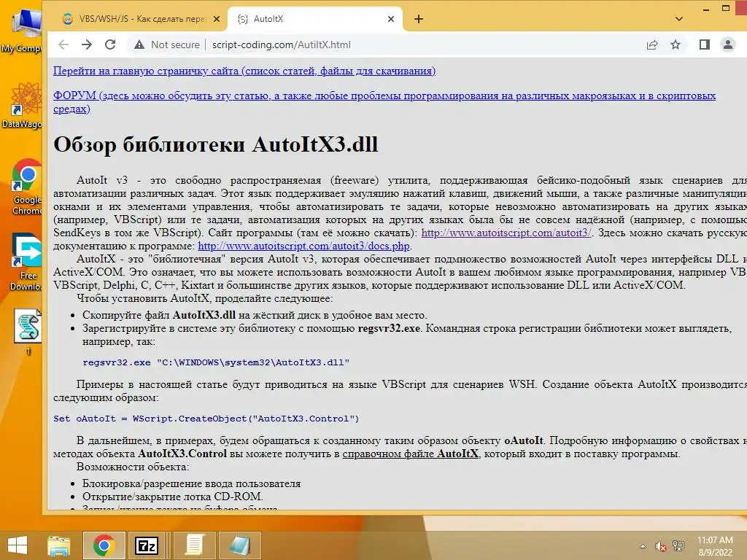Image resolution: width=747 pixels, height=560 pixels.
Task: Click the regsvr32.exe command line text
Action: click(x=216, y=362)
